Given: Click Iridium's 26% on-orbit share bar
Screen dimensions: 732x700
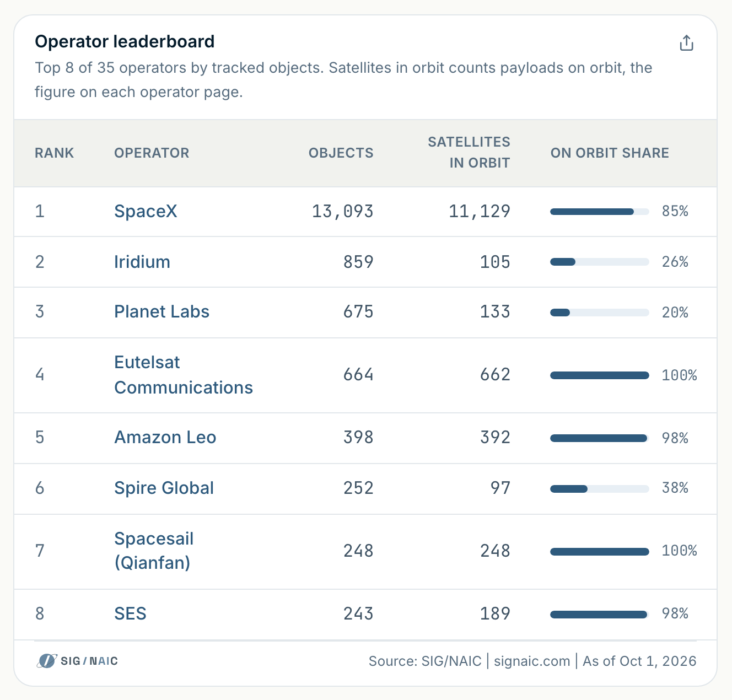Looking at the screenshot, I should 600,262.
